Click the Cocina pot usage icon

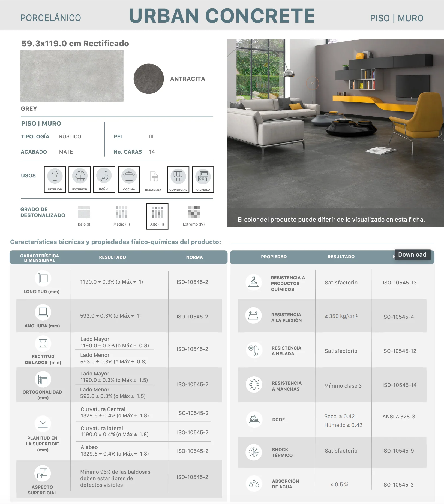(x=129, y=180)
